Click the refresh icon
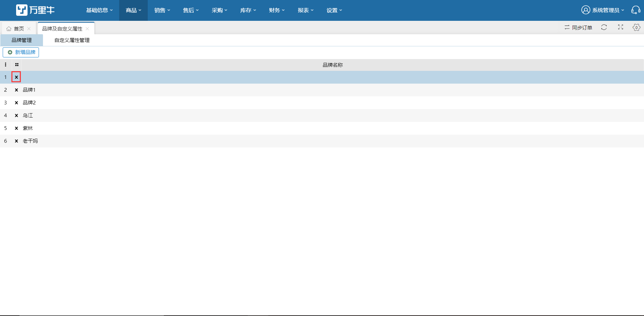 coord(604,28)
